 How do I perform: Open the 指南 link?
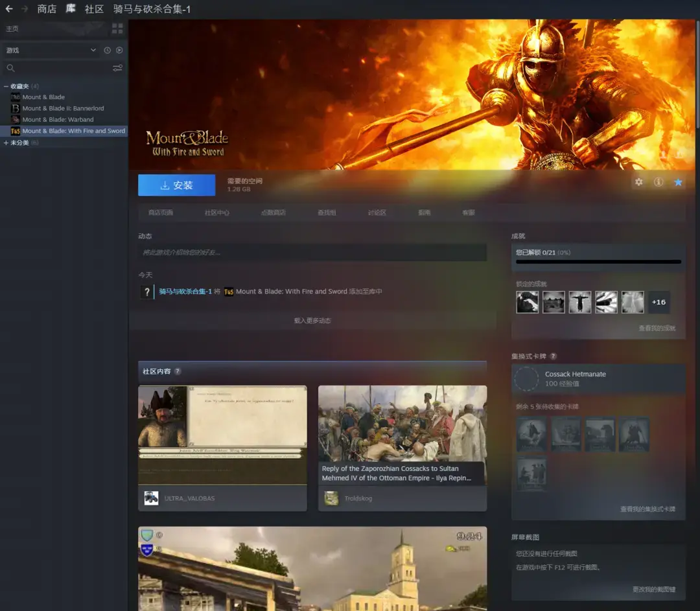tap(425, 213)
